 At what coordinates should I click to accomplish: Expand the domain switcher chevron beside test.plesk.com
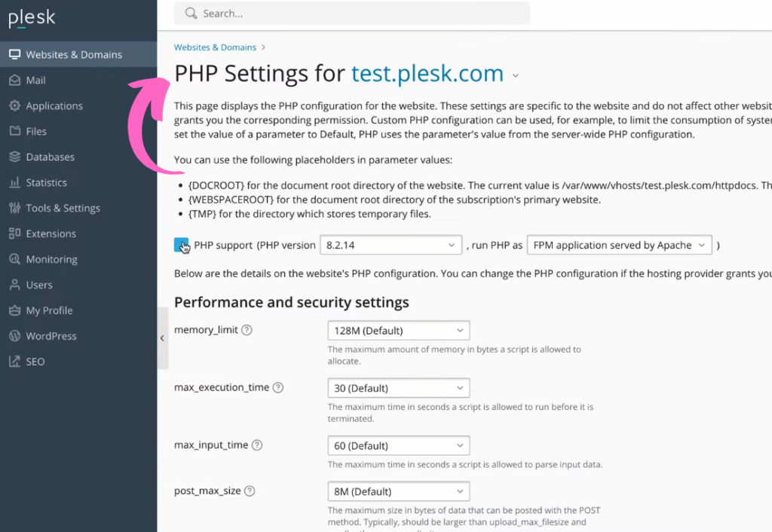[516, 76]
